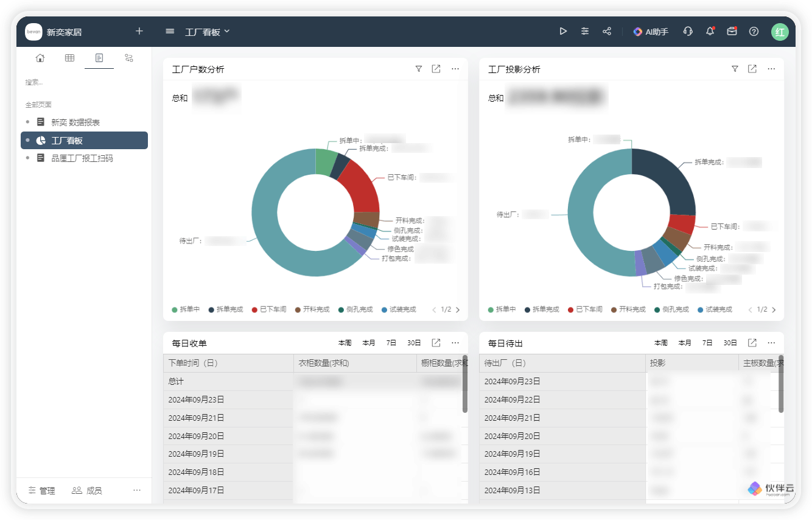Go to next legend page in 工厂投影分析
This screenshot has height=520, width=812.
pyautogui.click(x=774, y=310)
